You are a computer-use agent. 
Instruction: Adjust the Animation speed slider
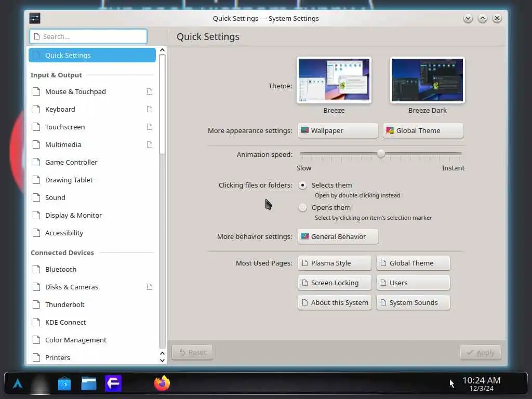381,154
